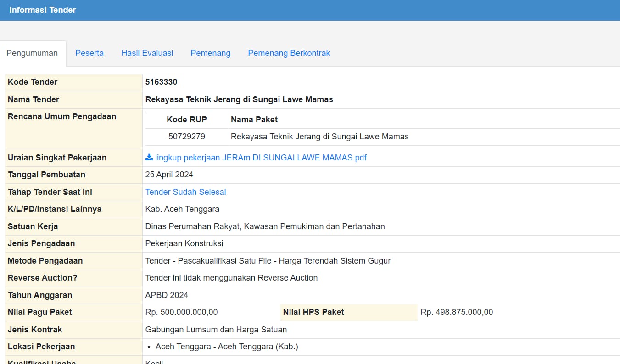Switch to the Peserta tab
The width and height of the screenshot is (620, 364).
click(x=89, y=53)
